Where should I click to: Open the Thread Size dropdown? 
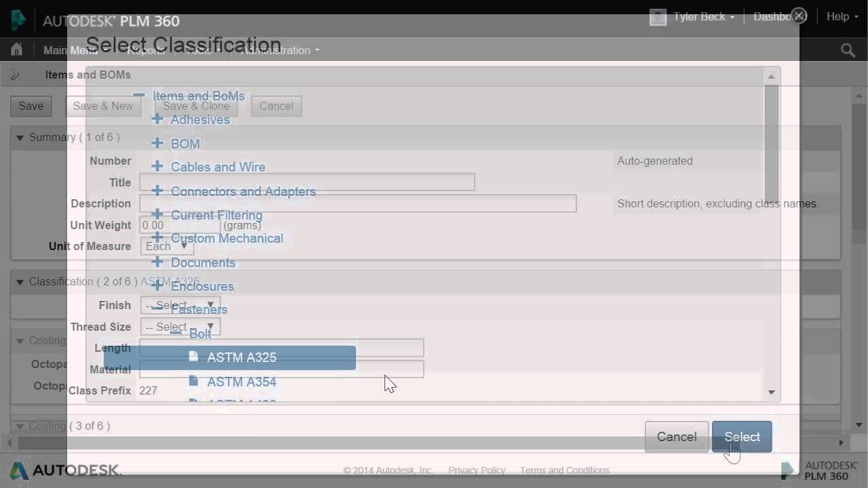(180, 327)
